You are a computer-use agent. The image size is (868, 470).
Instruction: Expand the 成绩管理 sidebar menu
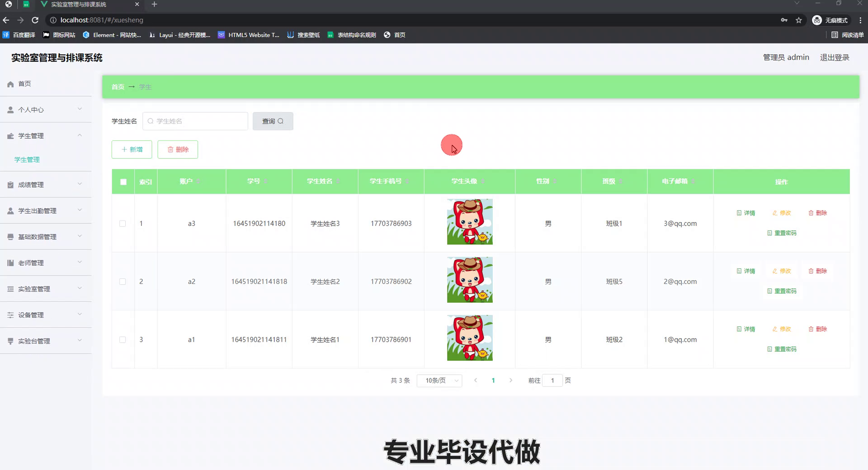[45, 184]
